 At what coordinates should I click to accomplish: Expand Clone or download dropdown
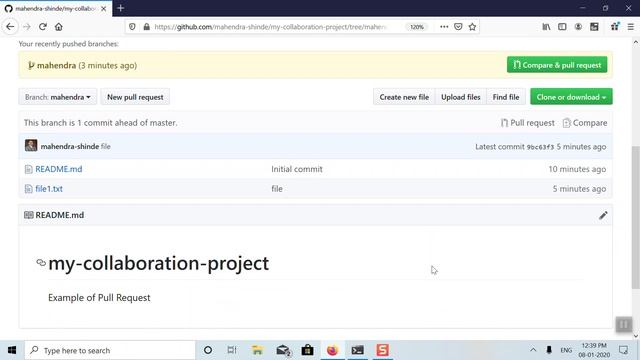(x=571, y=97)
